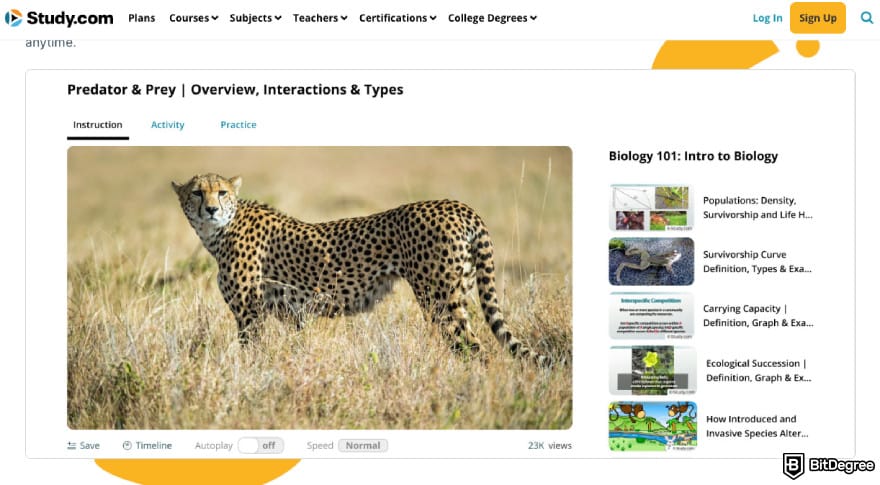
Task: Open Survivorship Curve frog thumbnail
Action: point(651,262)
